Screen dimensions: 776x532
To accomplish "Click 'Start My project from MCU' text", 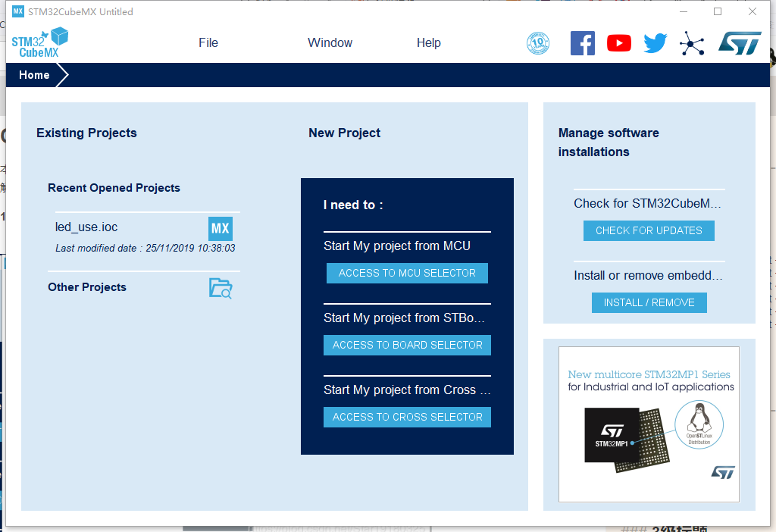I will pos(397,246).
